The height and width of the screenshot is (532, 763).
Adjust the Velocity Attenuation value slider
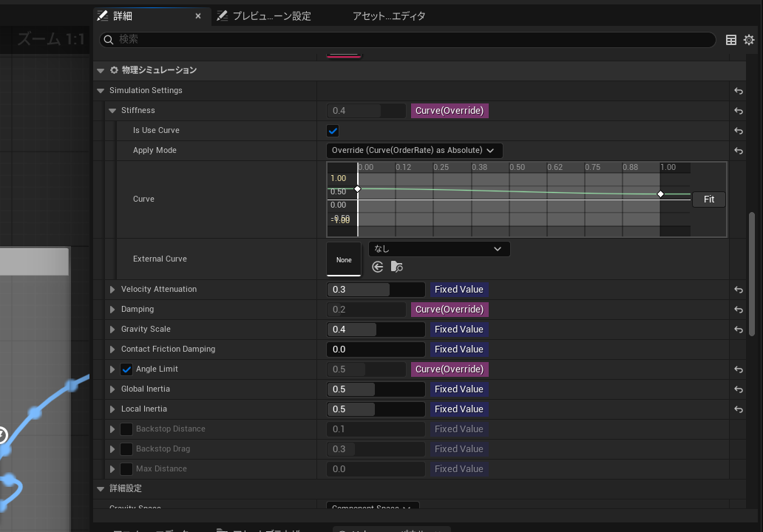[376, 290]
